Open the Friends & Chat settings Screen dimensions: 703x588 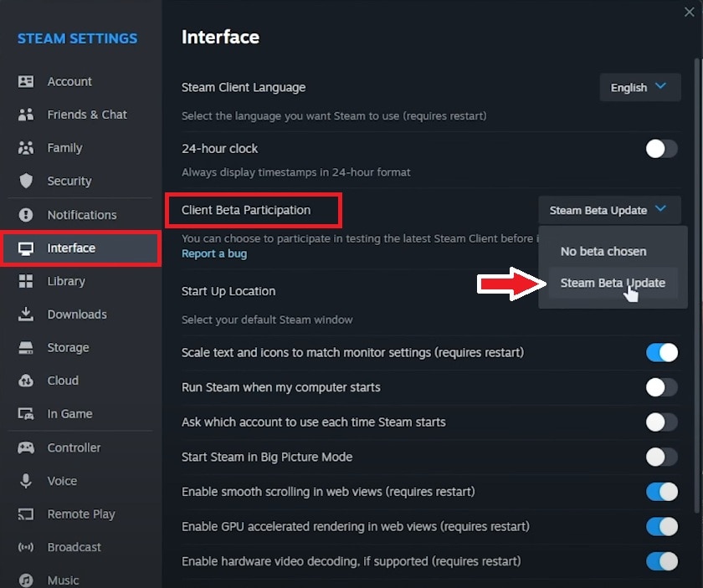click(88, 115)
